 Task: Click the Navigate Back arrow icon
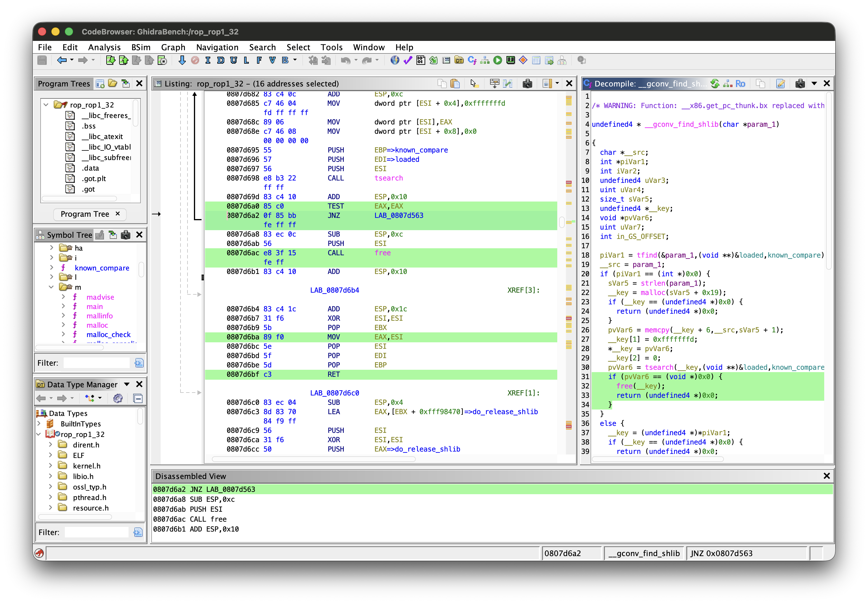pyautogui.click(x=61, y=60)
